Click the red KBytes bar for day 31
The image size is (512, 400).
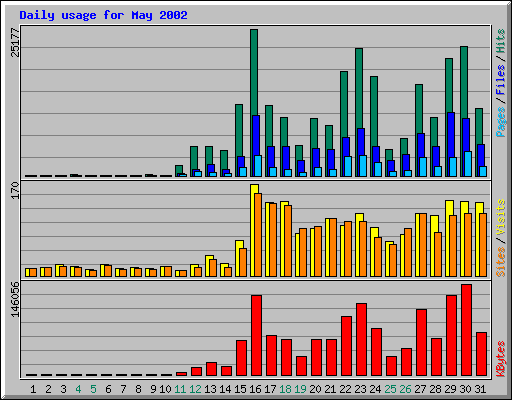(481, 354)
